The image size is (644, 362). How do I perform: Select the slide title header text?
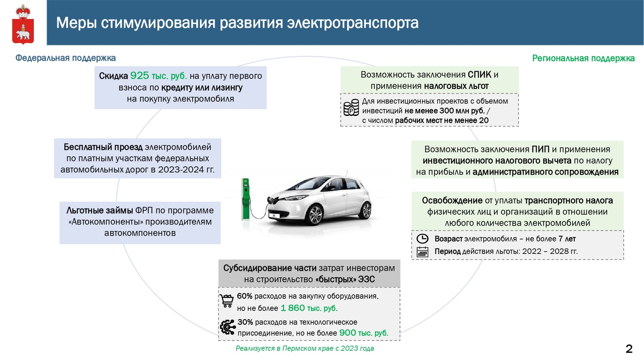tap(237, 23)
